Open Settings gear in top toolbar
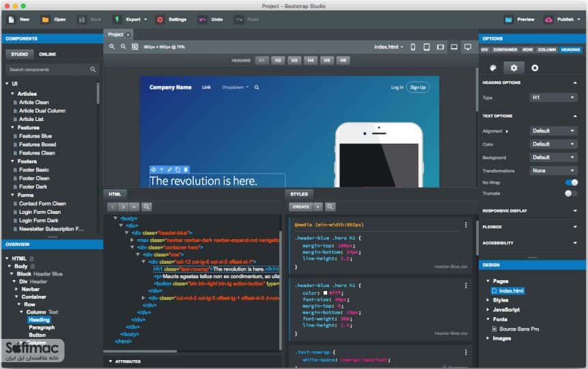Image resolution: width=588 pixels, height=369 pixels. pyautogui.click(x=160, y=20)
